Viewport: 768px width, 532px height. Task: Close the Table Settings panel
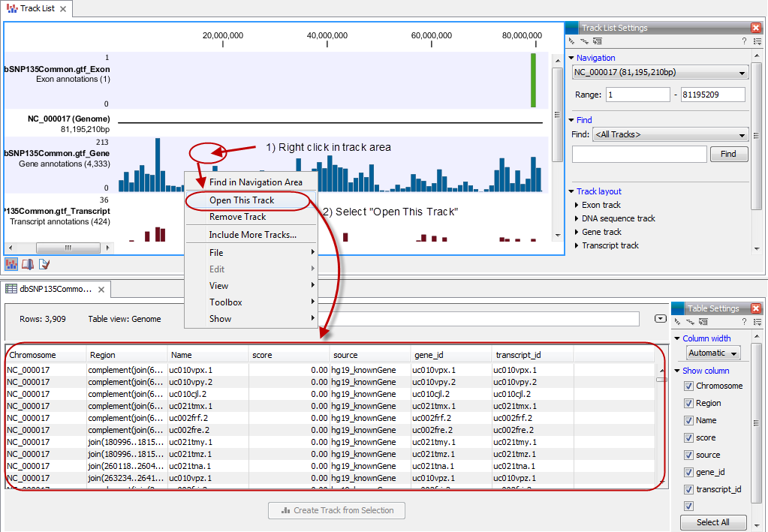click(x=755, y=308)
